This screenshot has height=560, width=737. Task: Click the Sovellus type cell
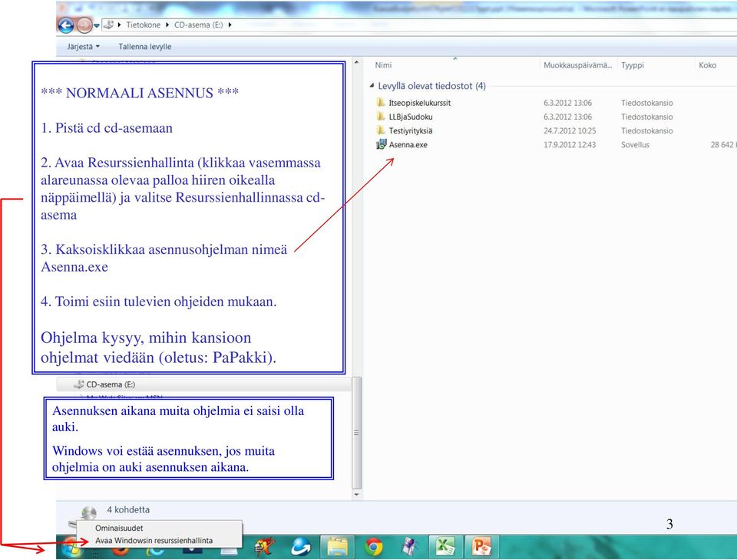(x=635, y=145)
